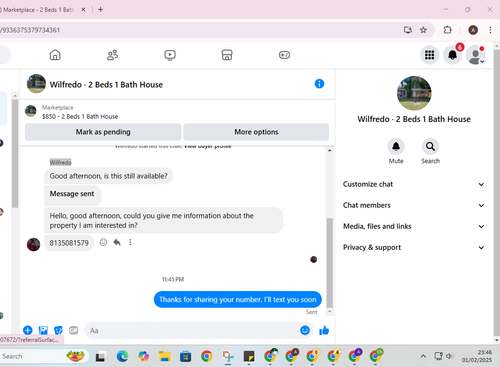Open the browser Extensions puzzle icon
This screenshot has height=367, width=500.
[447, 30]
